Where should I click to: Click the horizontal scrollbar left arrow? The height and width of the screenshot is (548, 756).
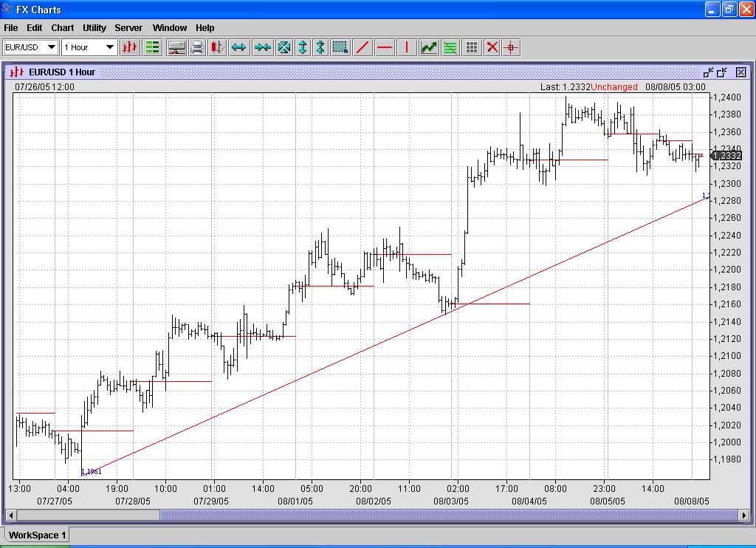click(x=10, y=516)
